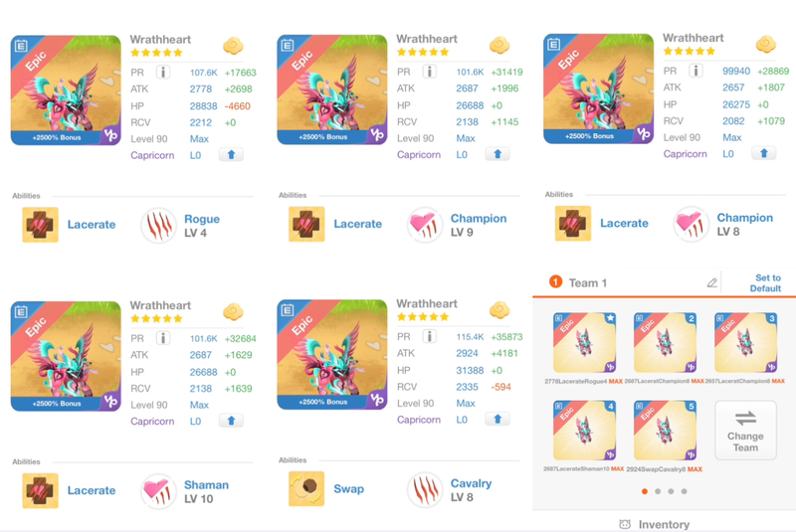
Task: Jump to the fourth team page dot
Action: [x=685, y=491]
